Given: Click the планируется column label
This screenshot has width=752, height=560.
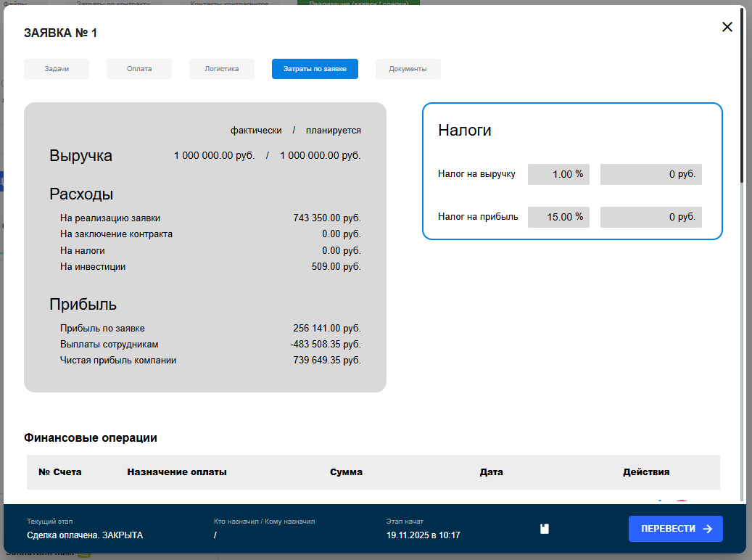Looking at the screenshot, I should click(x=334, y=131).
